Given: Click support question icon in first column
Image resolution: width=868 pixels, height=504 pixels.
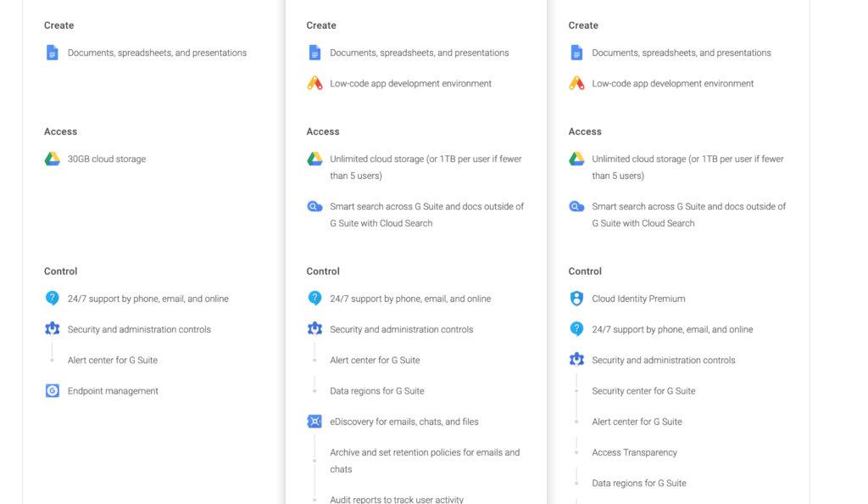Looking at the screenshot, I should 52,299.
